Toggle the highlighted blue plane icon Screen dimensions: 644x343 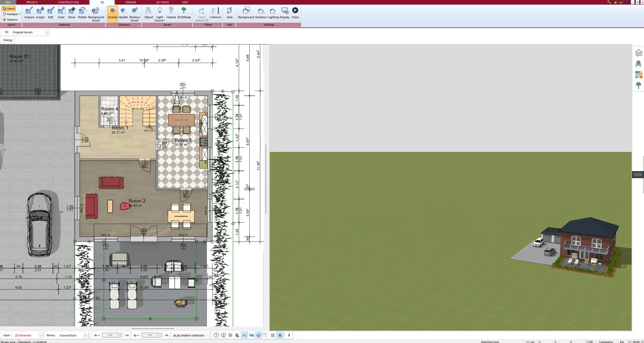(x=259, y=335)
